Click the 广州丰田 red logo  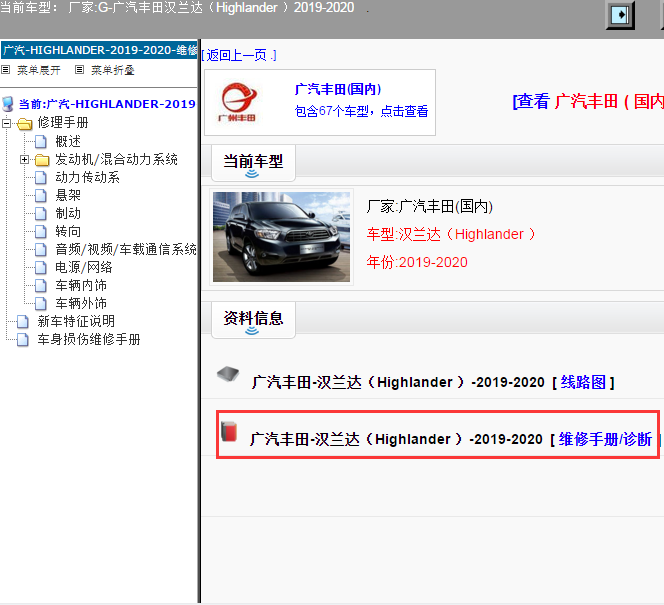click(238, 102)
